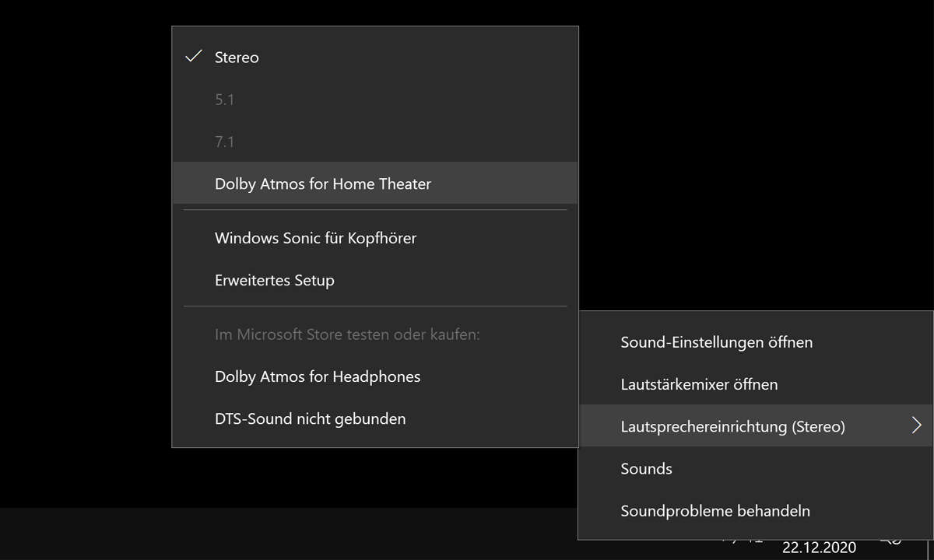
Task: Choose the greyed-out 7.1 speaker setup
Action: (x=375, y=142)
